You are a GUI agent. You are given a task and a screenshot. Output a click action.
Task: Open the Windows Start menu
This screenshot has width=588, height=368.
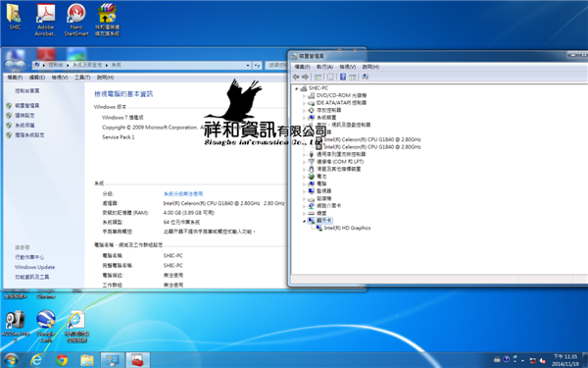click(11, 360)
